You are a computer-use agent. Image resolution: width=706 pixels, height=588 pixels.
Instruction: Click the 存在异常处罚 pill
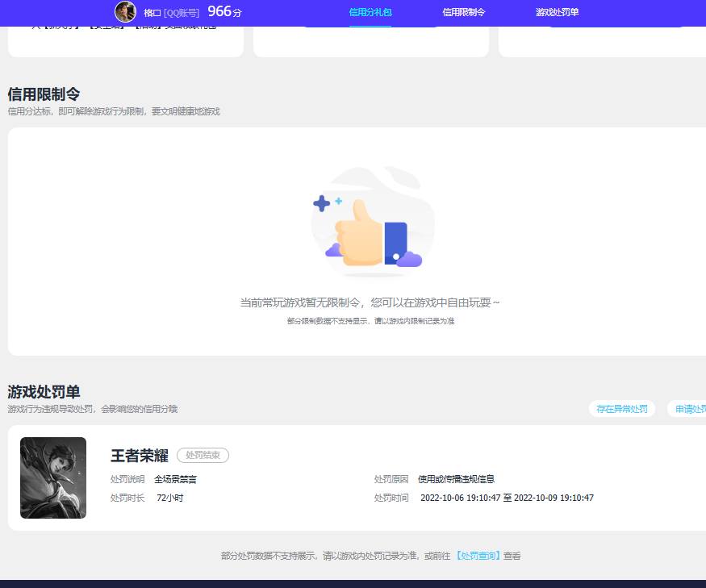(622, 409)
